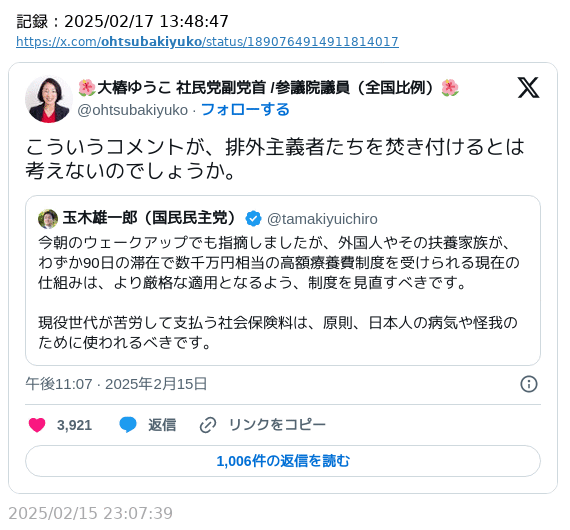Click 玉木雄一郎's small avatar
Image resolution: width=570 pixels, height=530 pixels.
point(48,219)
